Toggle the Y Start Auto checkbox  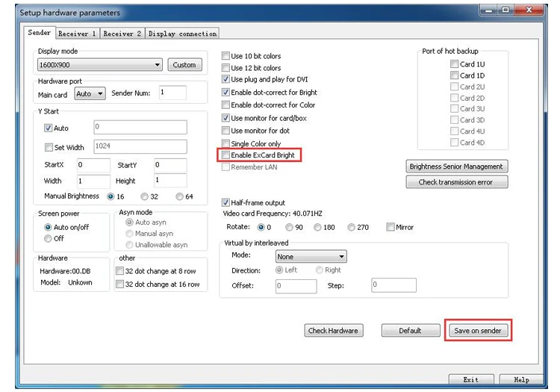pos(49,128)
